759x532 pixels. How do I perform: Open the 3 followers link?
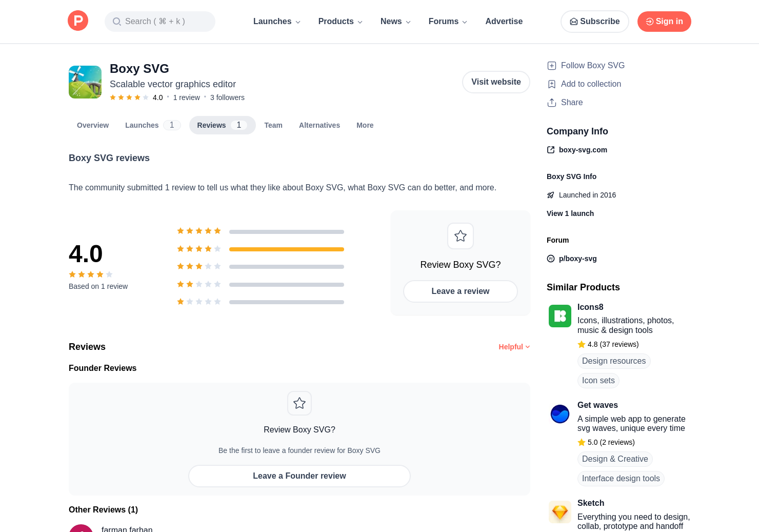[227, 97]
